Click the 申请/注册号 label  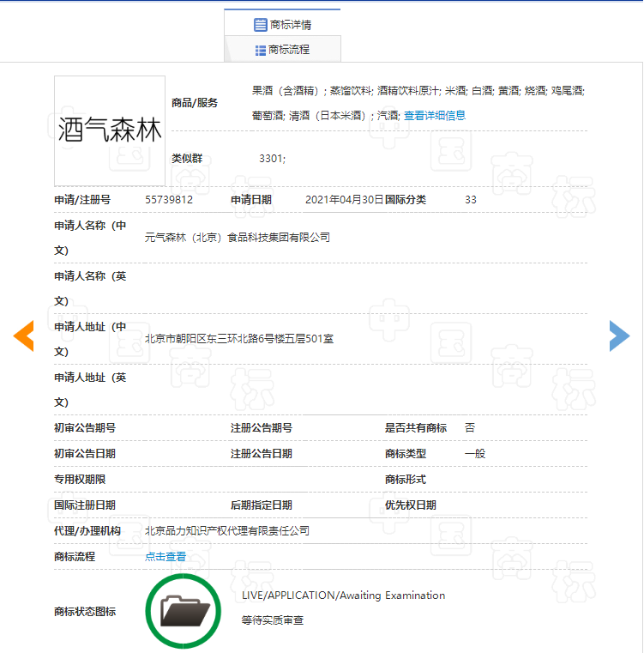tap(82, 199)
